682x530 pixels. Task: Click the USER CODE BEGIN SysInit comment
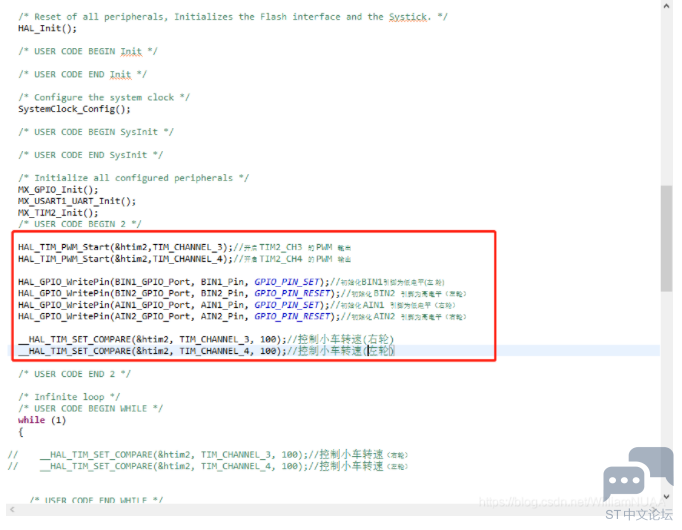(96, 132)
